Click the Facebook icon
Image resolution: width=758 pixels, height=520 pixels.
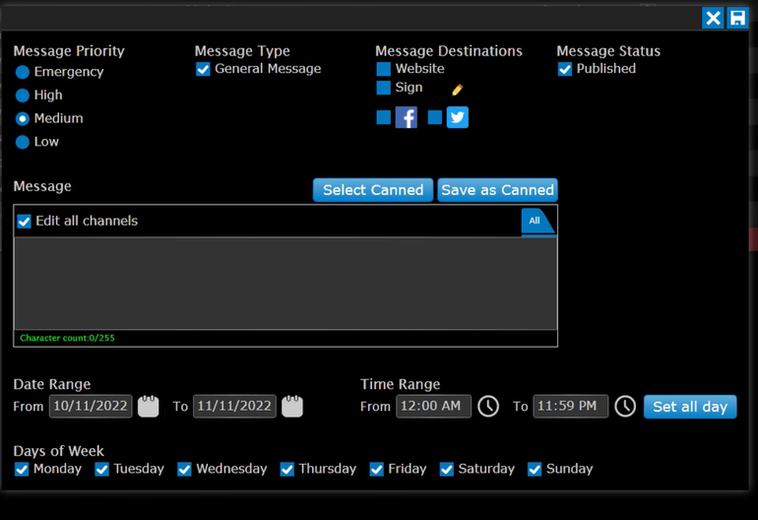coord(406,117)
